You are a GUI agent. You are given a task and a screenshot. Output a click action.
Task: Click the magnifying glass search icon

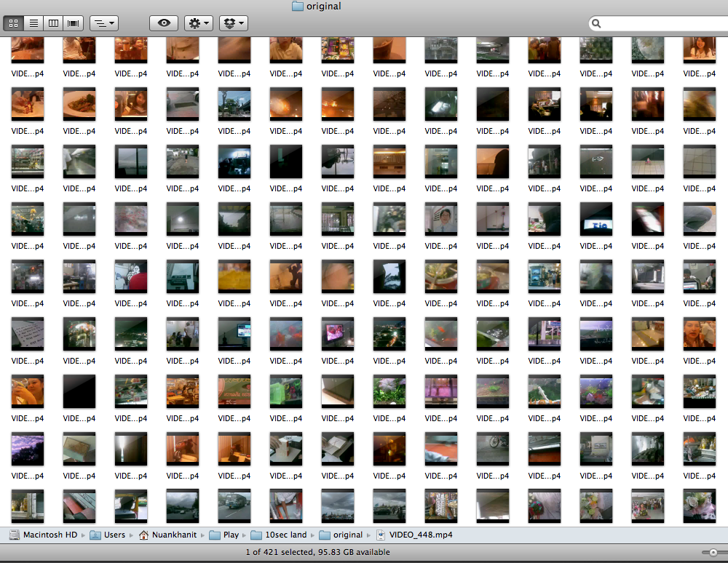596,24
